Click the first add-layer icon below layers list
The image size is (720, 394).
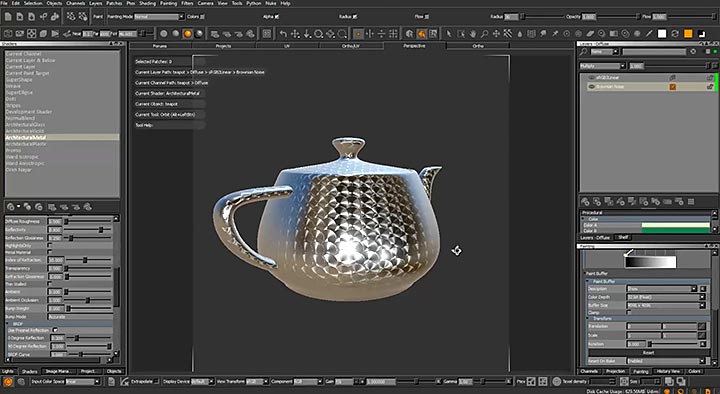pyautogui.click(x=585, y=202)
